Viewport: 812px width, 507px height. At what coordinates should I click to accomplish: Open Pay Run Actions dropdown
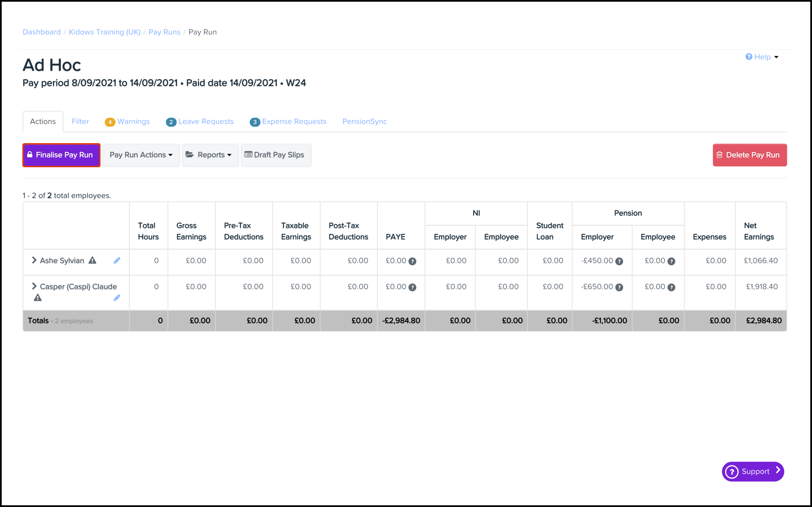point(141,155)
